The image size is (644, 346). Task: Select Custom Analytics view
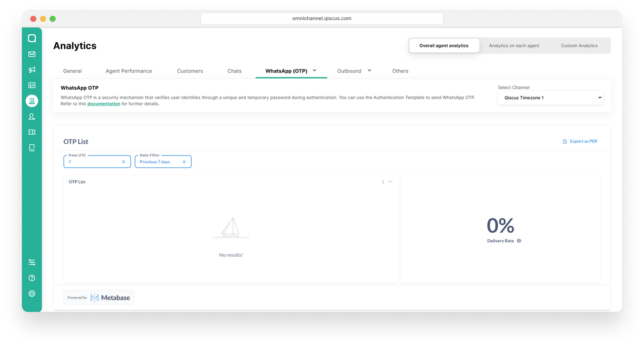[579, 46]
